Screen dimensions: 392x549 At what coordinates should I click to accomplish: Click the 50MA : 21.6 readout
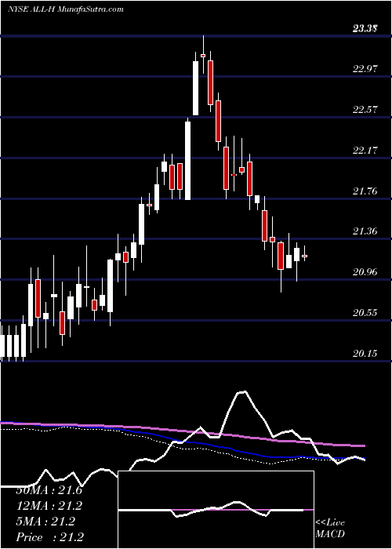pyautogui.click(x=49, y=490)
